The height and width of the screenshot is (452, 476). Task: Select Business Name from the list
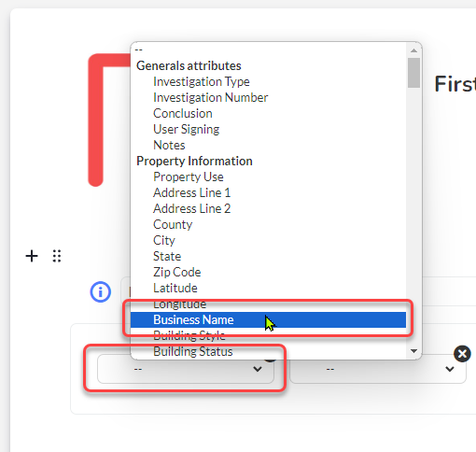coord(268,319)
